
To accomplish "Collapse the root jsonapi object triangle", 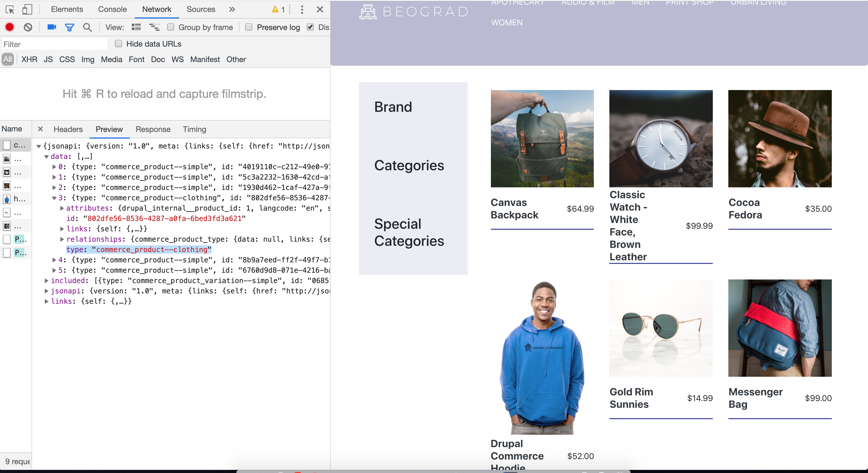I will click(x=39, y=146).
